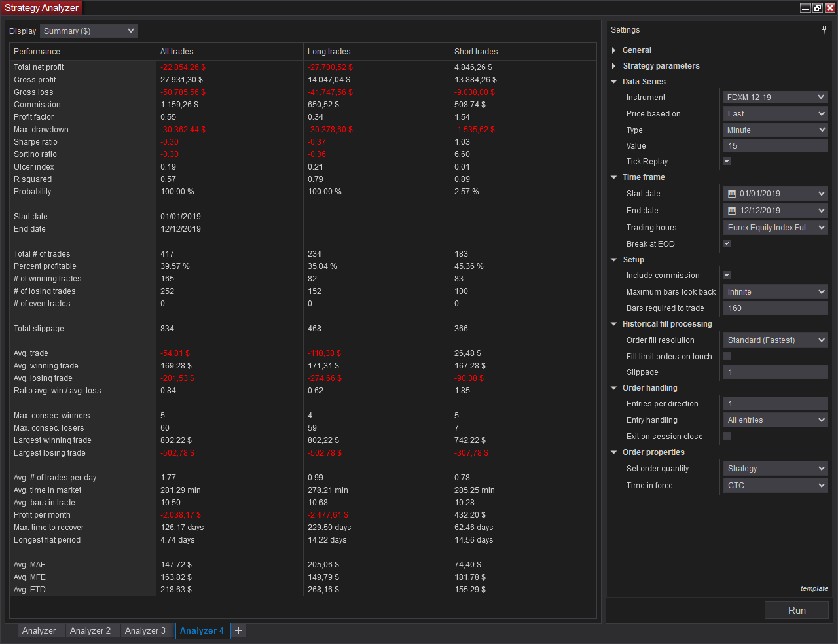Screen dimensions: 838x644
Task: Open the Maximum bars look back dropdown
Action: [x=776, y=291]
